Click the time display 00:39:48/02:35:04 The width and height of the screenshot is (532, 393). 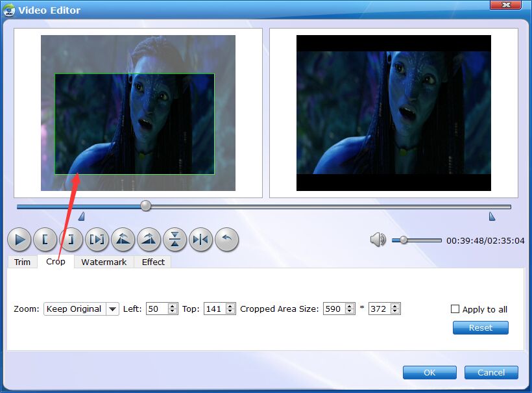click(485, 241)
